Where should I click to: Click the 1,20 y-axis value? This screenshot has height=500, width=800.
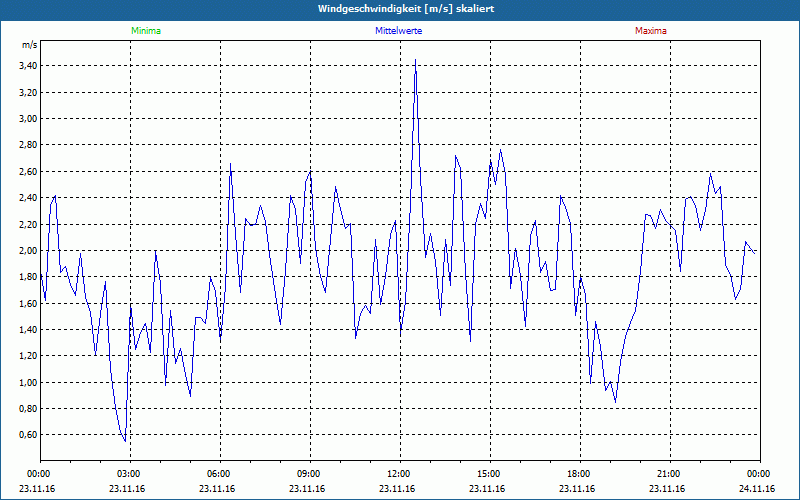pos(29,356)
